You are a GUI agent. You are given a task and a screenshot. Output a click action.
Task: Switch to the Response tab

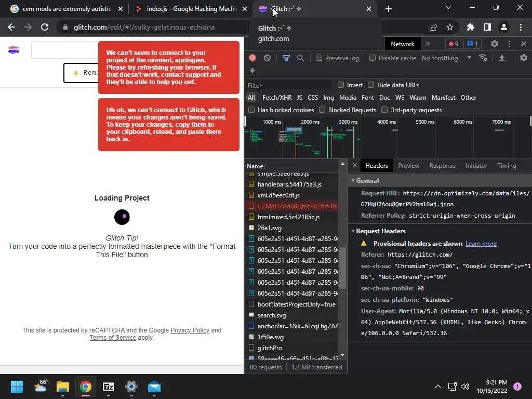(442, 166)
